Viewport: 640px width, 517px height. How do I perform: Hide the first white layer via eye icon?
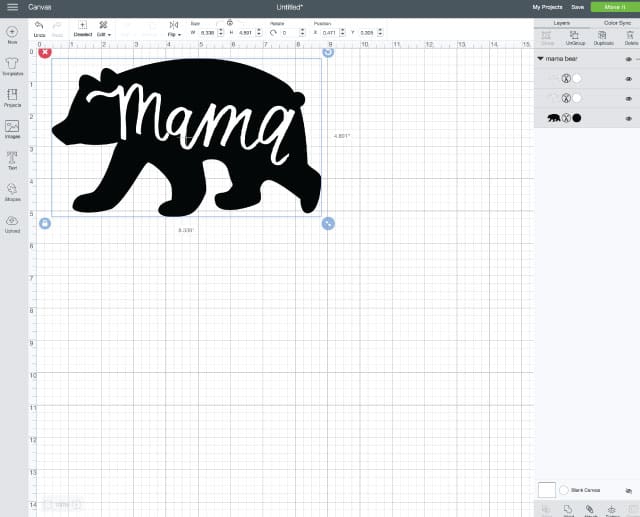629,79
